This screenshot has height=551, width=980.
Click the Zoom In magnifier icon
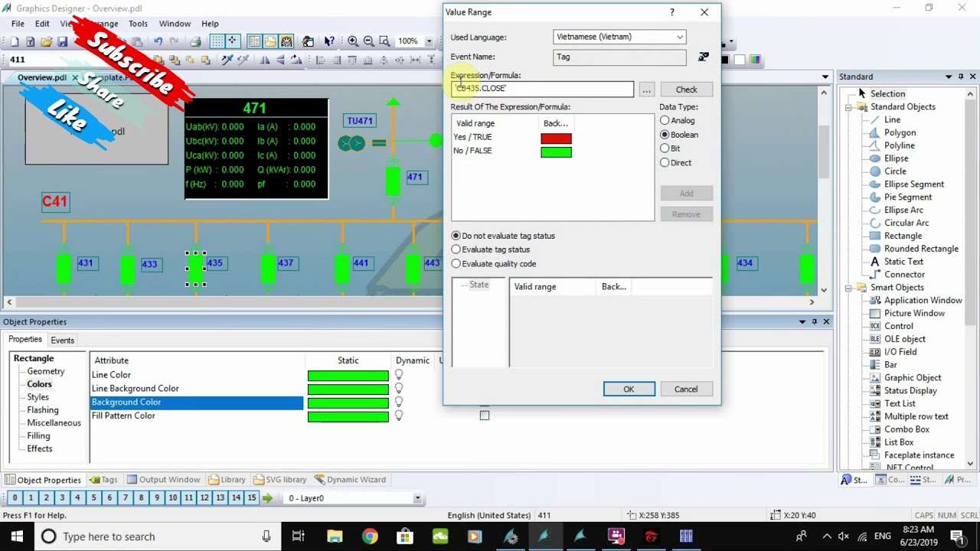coord(353,41)
